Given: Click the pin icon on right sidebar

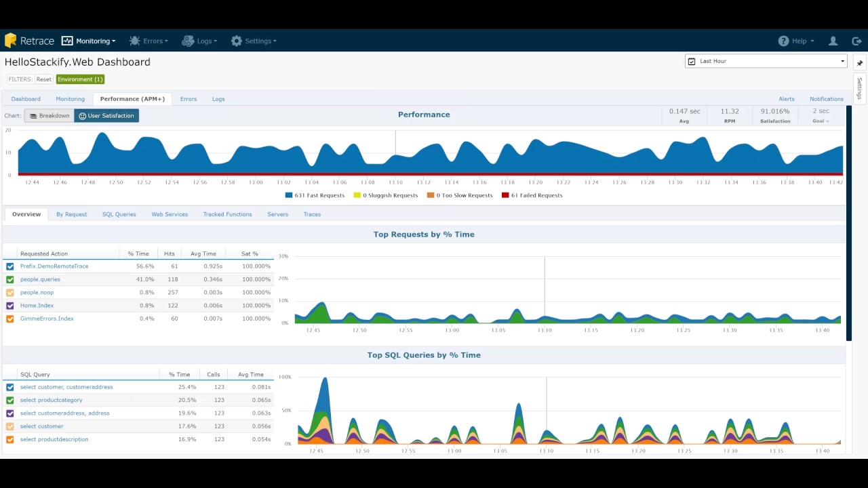Looking at the screenshot, I should pyautogui.click(x=859, y=63).
